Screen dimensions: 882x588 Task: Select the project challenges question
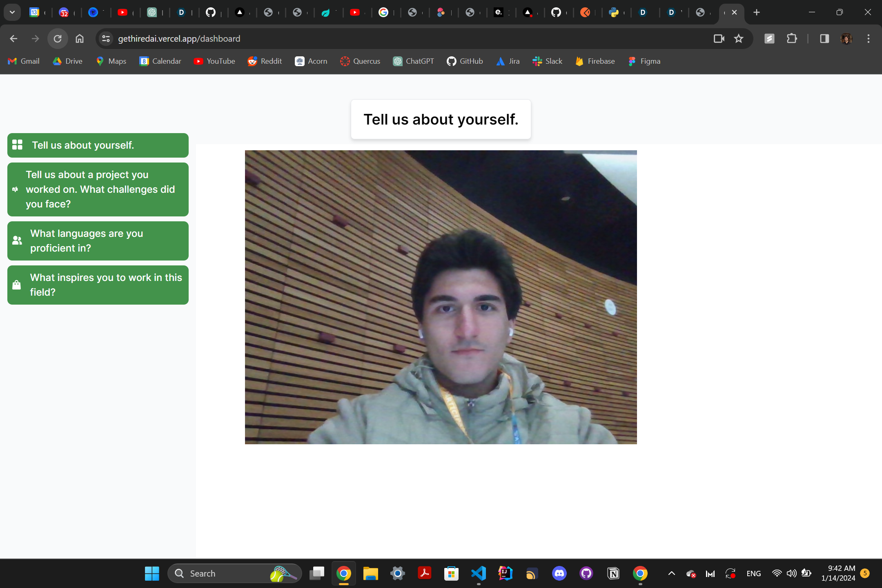(x=98, y=189)
